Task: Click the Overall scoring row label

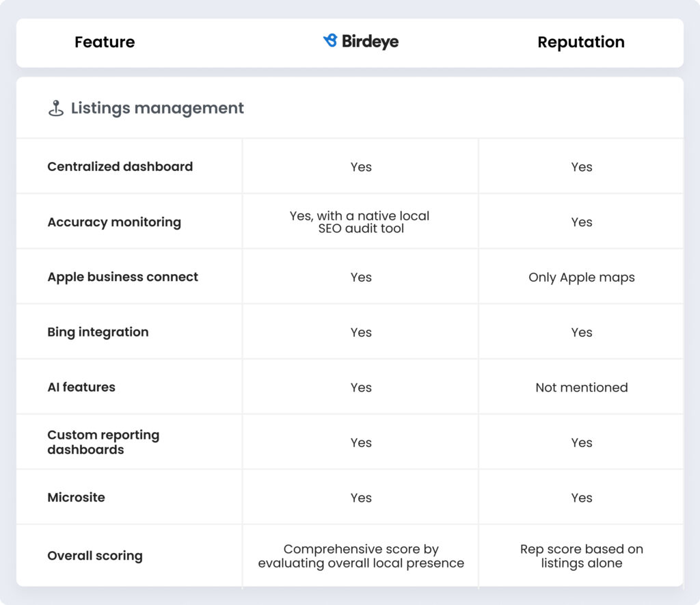Action: point(94,556)
